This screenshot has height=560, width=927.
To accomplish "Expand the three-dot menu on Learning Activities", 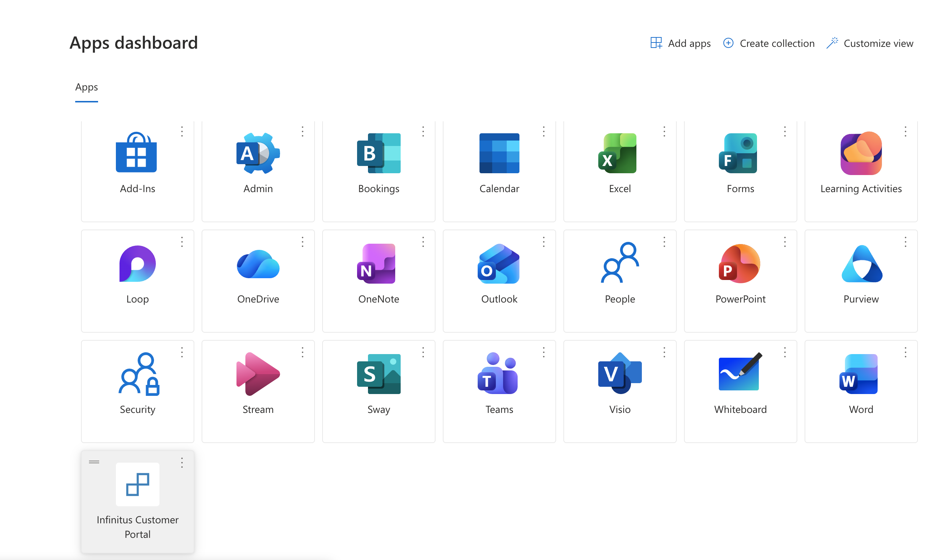I will click(x=906, y=131).
